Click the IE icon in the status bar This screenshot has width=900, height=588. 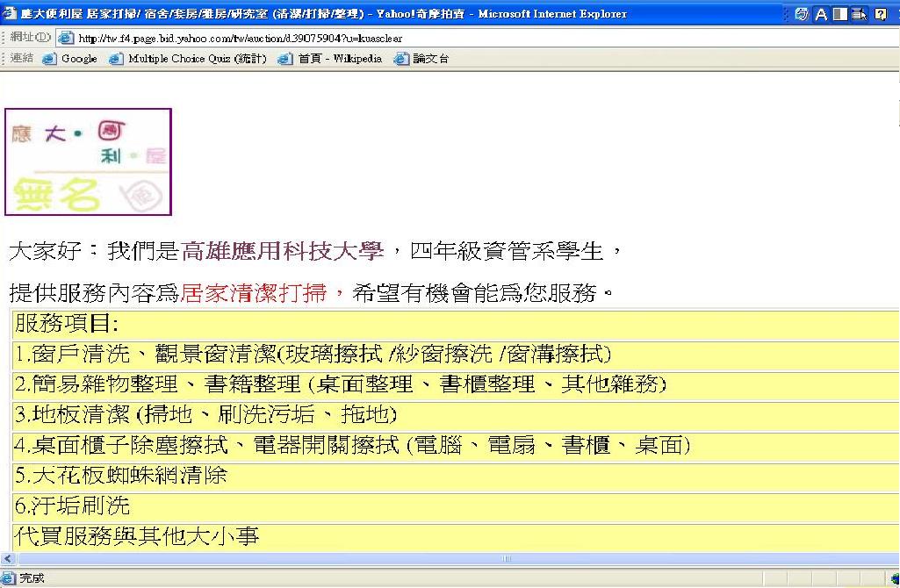tap(8, 577)
